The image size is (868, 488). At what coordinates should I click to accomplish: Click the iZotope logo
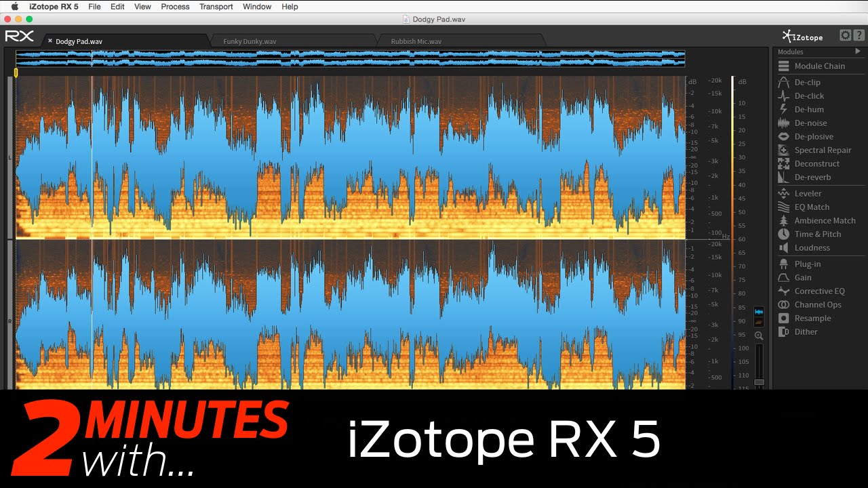802,36
